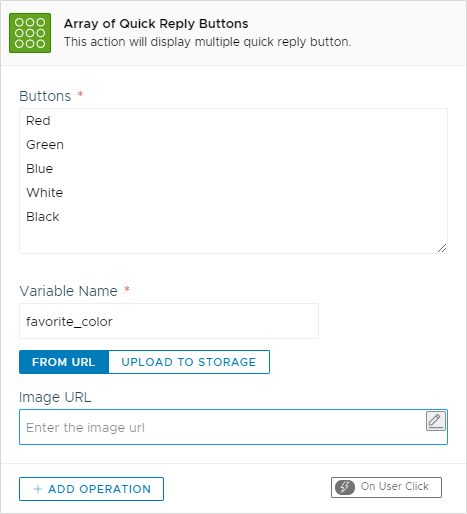Switch to the FROM URL option
The image size is (467, 514).
click(x=64, y=362)
